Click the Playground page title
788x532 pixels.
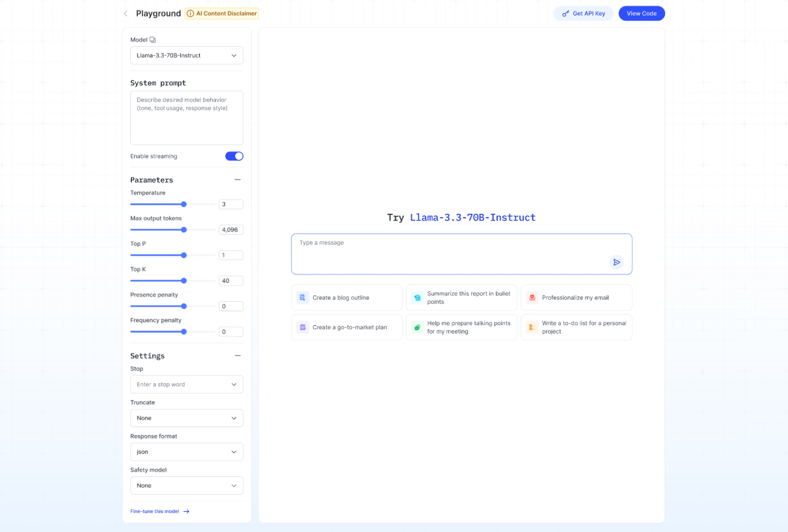158,13
